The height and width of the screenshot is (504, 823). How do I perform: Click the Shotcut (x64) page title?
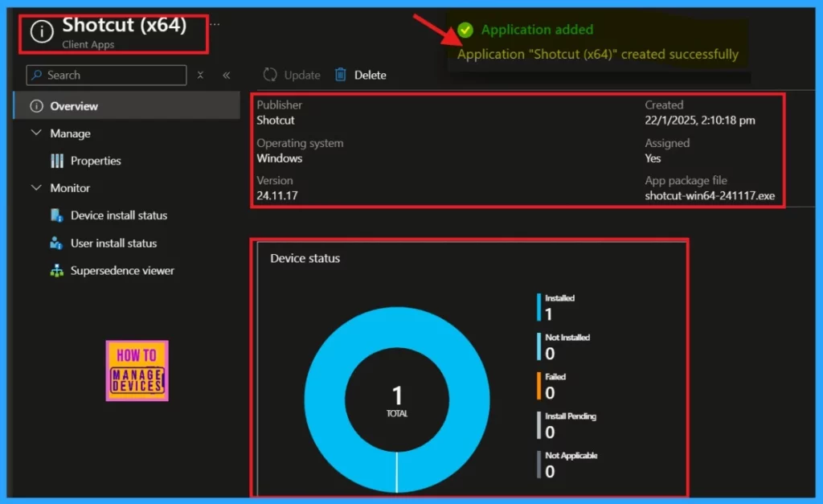(125, 25)
